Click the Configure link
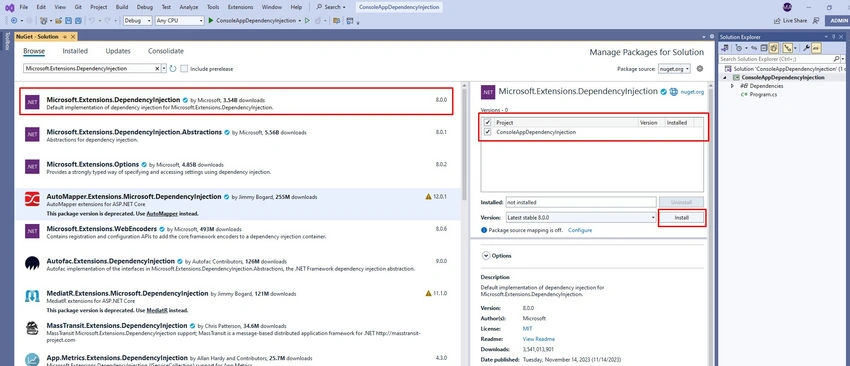Screen dimensions: 850x366 580,230
